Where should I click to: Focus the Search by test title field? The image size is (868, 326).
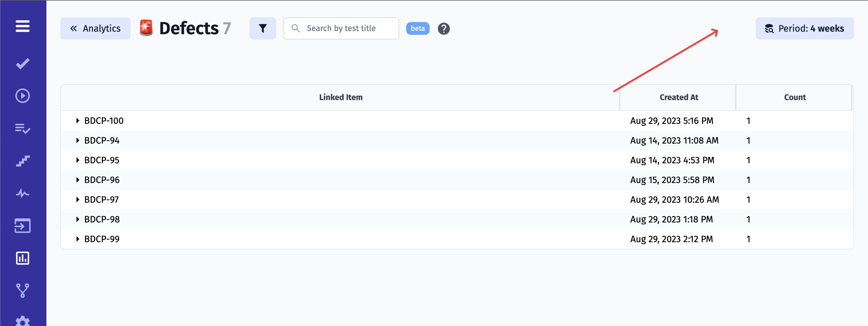pyautogui.click(x=341, y=28)
